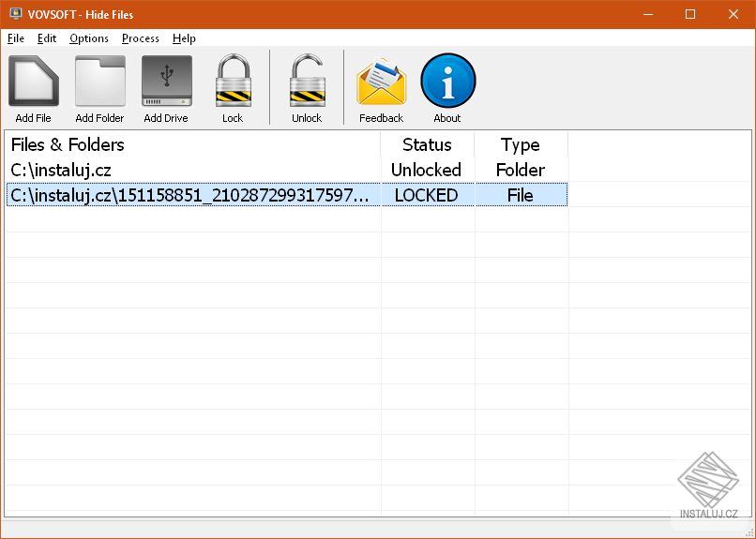Viewport: 756px width, 539px height.
Task: Open the Process menu
Action: [141, 38]
